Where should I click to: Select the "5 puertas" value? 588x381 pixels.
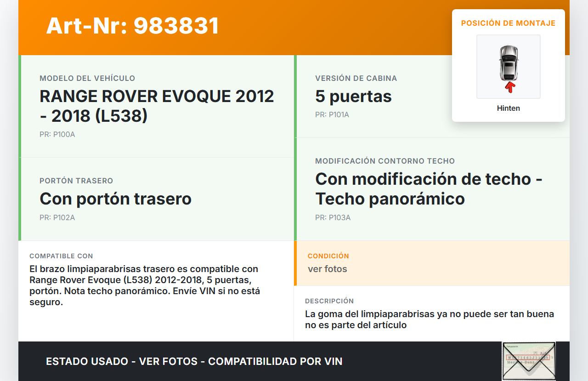tap(353, 96)
